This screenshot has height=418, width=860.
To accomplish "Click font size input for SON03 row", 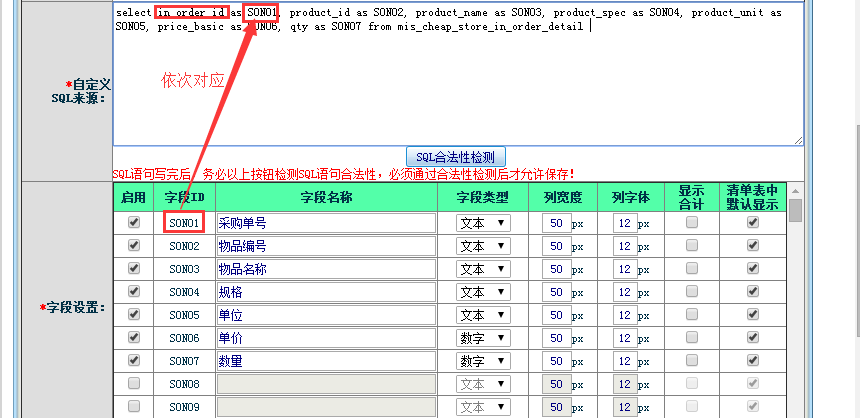I will coord(624,269).
